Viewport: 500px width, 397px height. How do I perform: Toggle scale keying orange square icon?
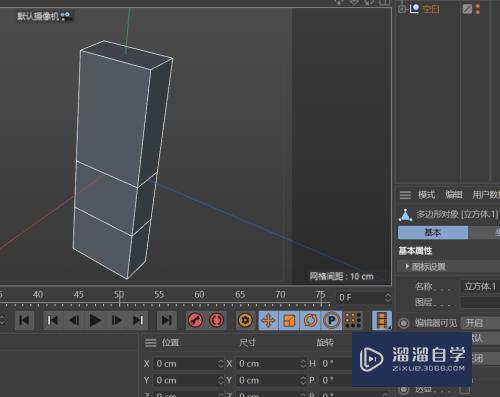(x=289, y=321)
